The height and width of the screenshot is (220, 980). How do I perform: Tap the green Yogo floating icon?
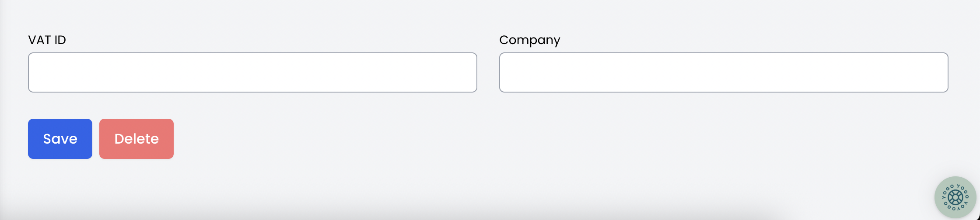955,197
